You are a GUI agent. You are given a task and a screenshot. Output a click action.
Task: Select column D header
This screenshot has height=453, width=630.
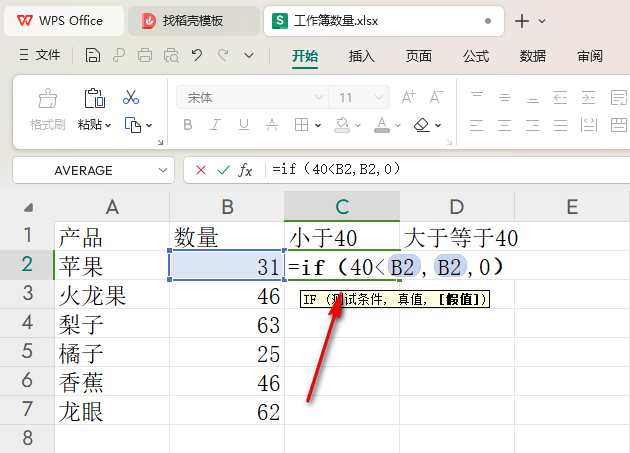[x=457, y=207]
